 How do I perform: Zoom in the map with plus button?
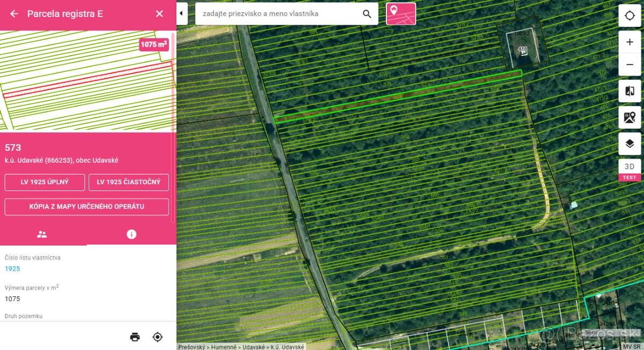[x=630, y=42]
